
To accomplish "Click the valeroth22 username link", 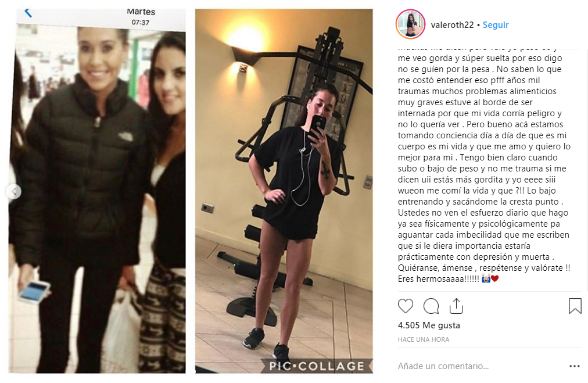I will (452, 25).
